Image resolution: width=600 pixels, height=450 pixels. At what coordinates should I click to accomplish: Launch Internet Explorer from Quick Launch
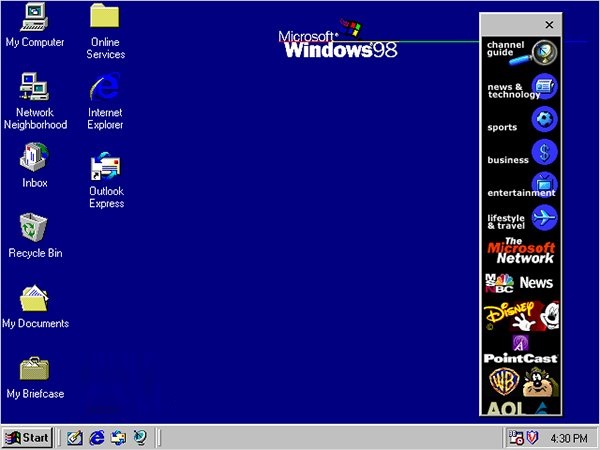96,437
